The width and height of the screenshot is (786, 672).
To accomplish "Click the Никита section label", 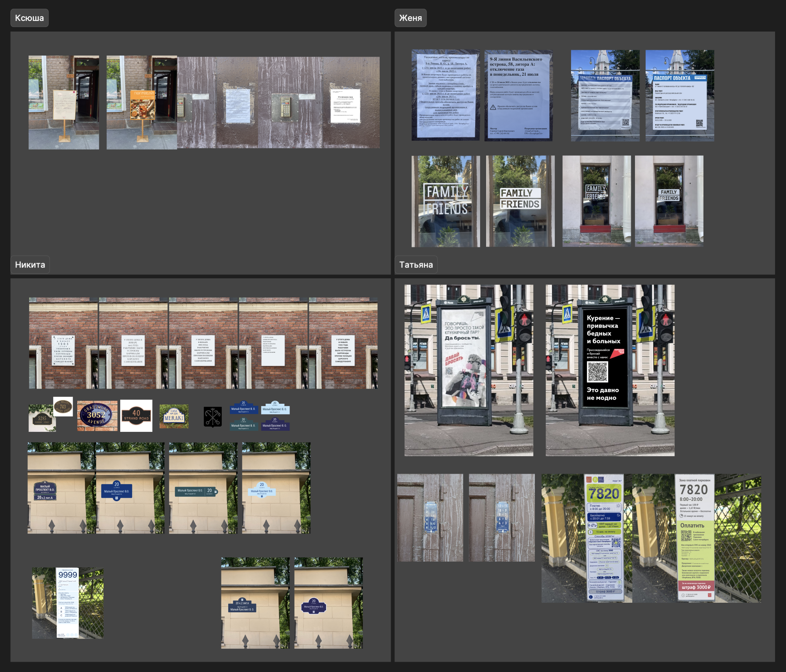I will click(30, 264).
